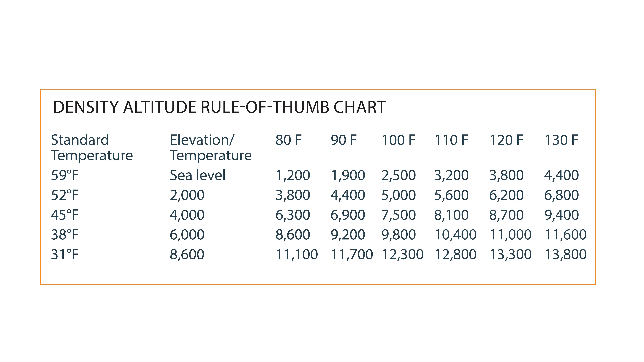Select the 8,600 elevation cell

(187, 255)
